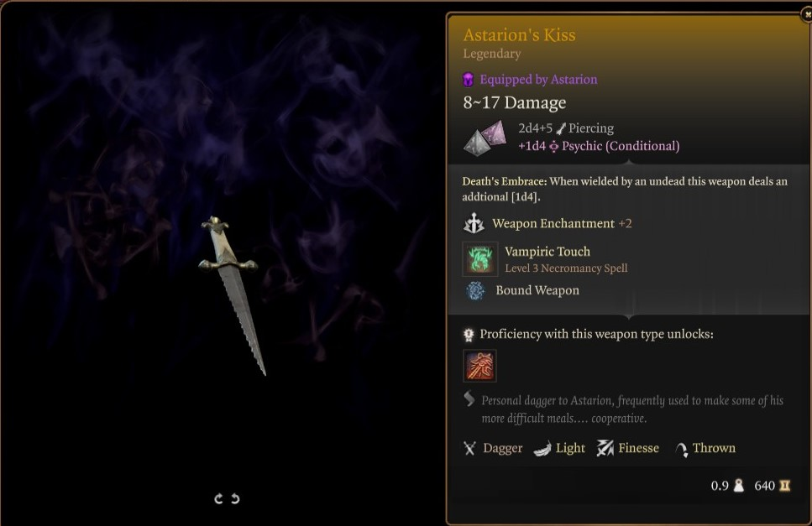The height and width of the screenshot is (526, 812).
Task: Click the Dagger crossed-blades icon
Action: (469, 448)
